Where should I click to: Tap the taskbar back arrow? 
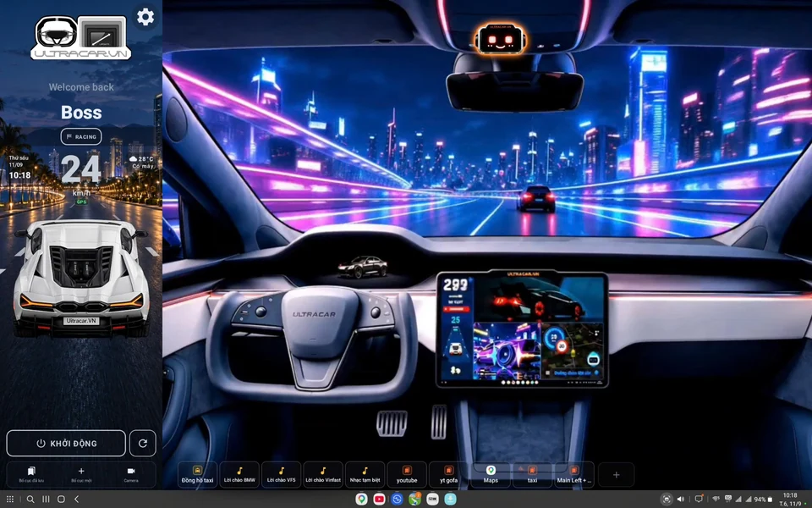76,500
